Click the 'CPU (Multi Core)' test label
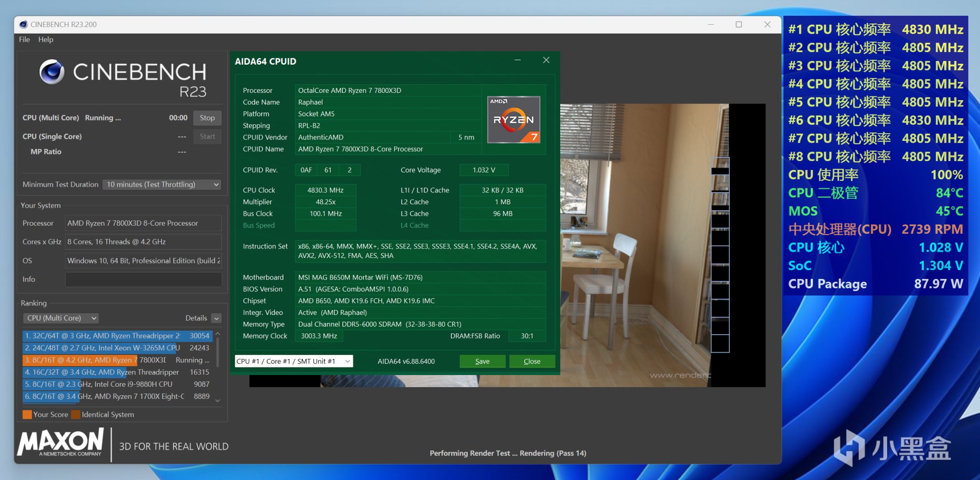This screenshot has height=480, width=980. point(51,118)
